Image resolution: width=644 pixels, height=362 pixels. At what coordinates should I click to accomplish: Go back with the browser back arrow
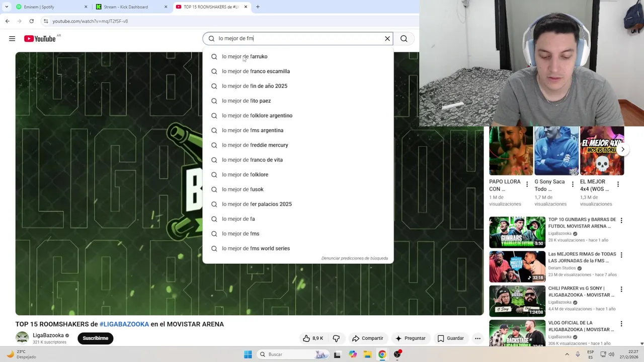click(8, 21)
